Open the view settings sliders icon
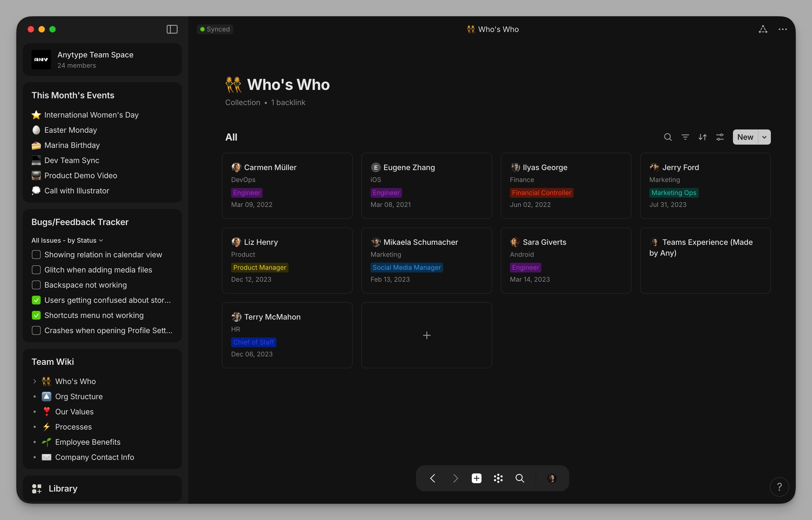The width and height of the screenshot is (812, 520). 720,137
